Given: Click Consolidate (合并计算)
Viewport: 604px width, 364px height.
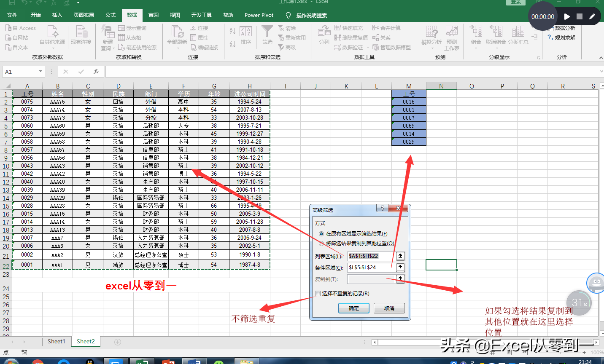Looking at the screenshot, I should click(x=386, y=28).
